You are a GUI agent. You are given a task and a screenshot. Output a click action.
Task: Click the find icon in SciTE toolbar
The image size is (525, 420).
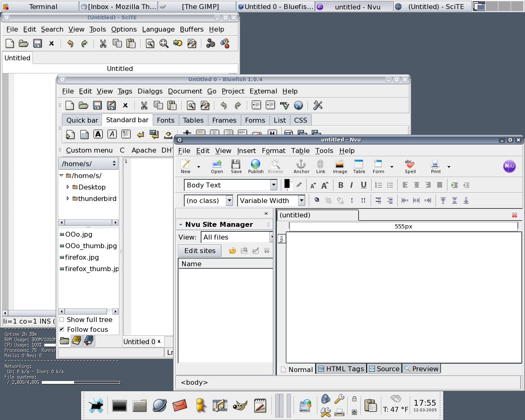pyautogui.click(x=150, y=43)
